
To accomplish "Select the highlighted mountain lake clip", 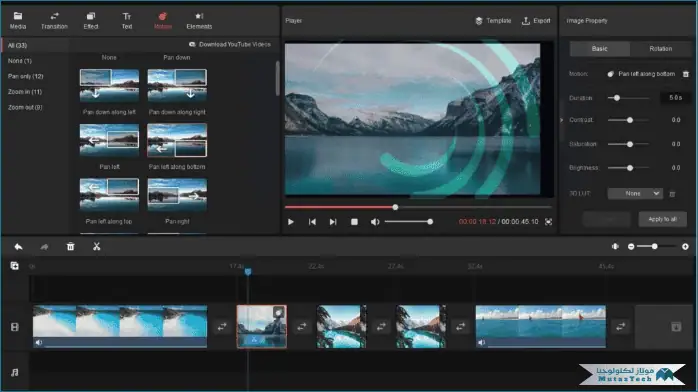I will [x=262, y=327].
